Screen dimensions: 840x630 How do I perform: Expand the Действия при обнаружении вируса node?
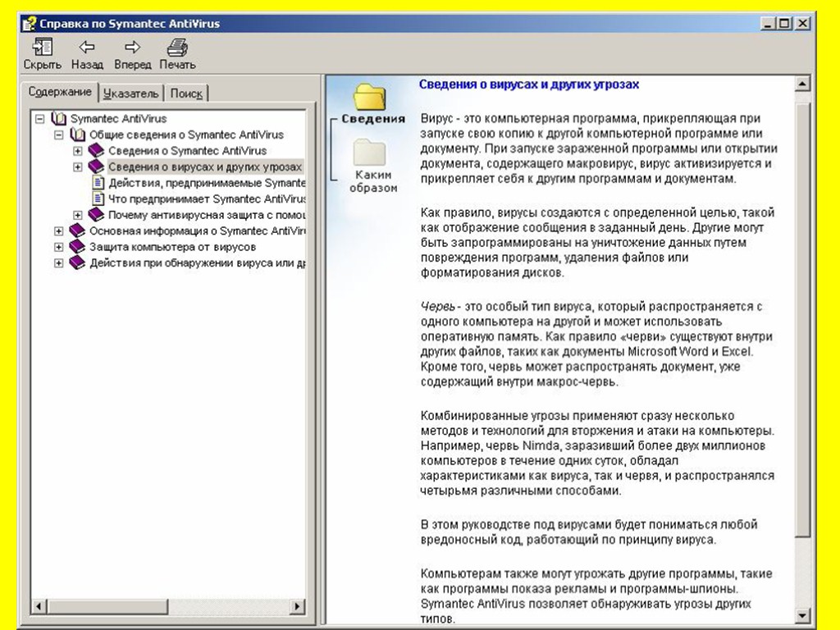coord(59,263)
